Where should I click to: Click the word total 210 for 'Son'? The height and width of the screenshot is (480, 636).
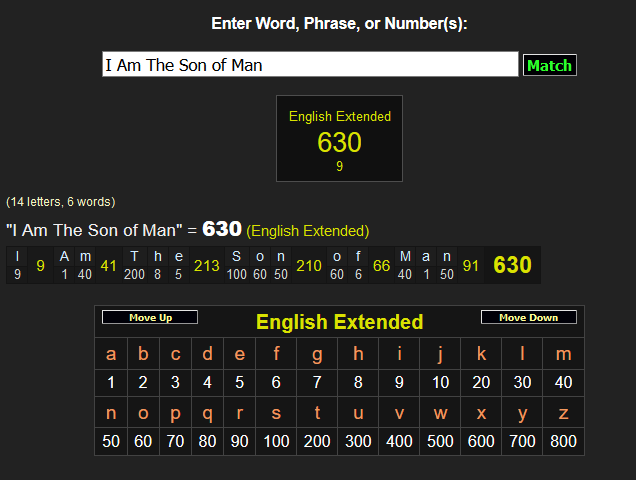pos(309,265)
